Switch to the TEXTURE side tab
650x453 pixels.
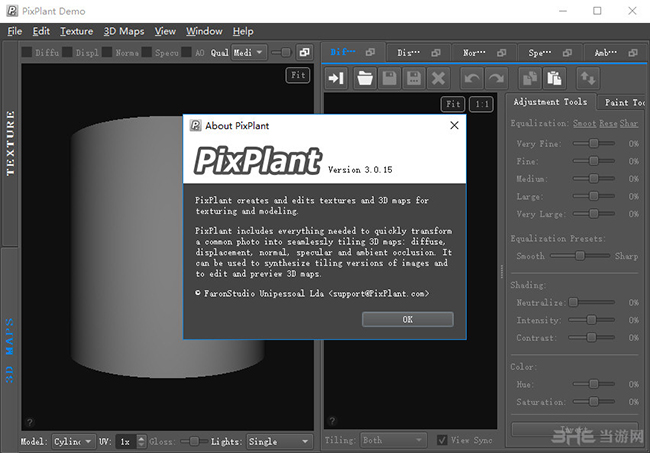10,143
